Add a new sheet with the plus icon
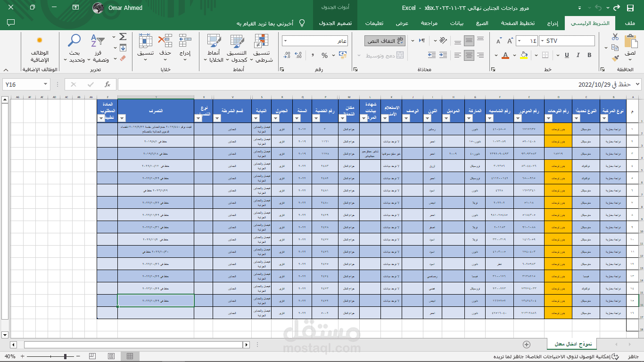This screenshot has height=362, width=644. tap(527, 345)
